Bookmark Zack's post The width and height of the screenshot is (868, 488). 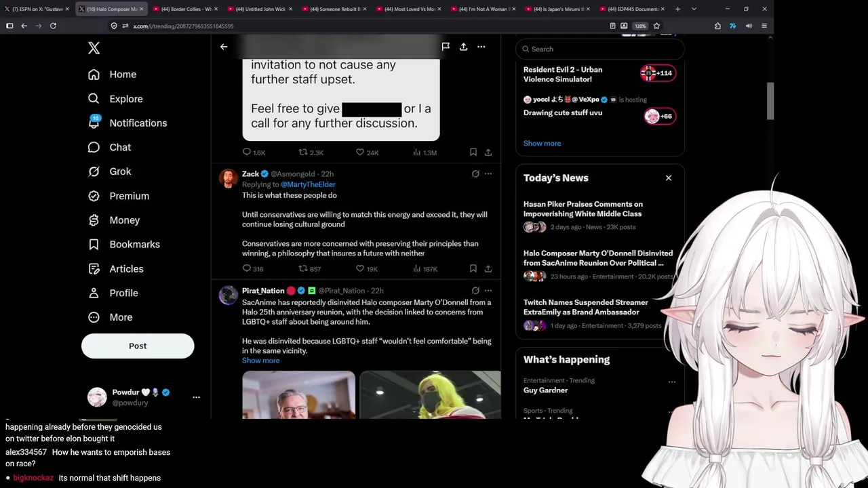click(473, 269)
